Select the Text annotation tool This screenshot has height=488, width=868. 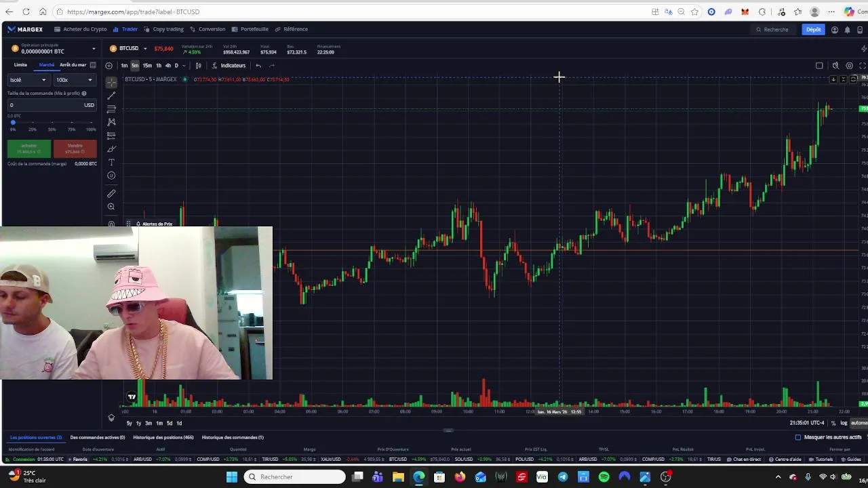point(111,162)
